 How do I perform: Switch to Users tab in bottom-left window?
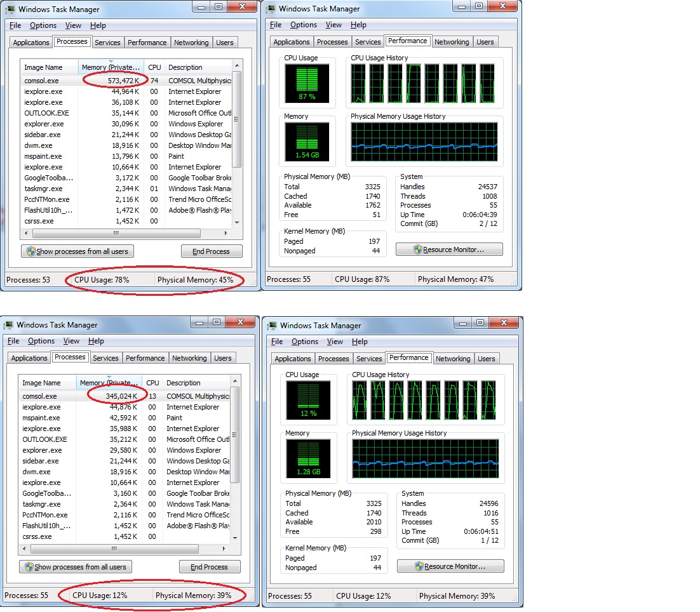click(x=223, y=358)
